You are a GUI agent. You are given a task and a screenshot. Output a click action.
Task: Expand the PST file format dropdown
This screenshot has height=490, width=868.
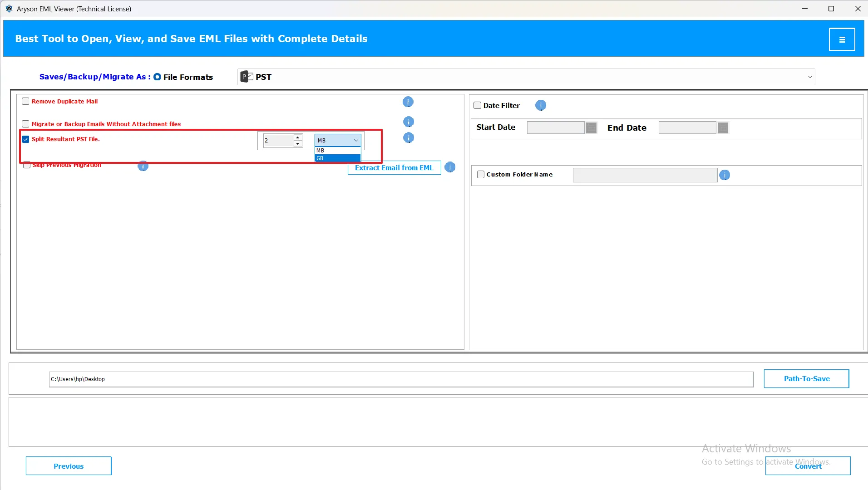[809, 77]
